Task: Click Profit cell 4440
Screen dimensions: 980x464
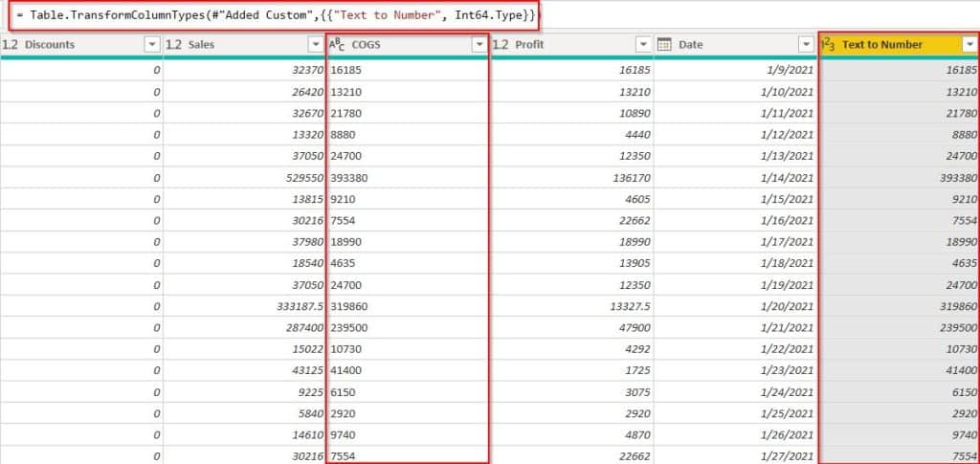Action: [x=572, y=135]
